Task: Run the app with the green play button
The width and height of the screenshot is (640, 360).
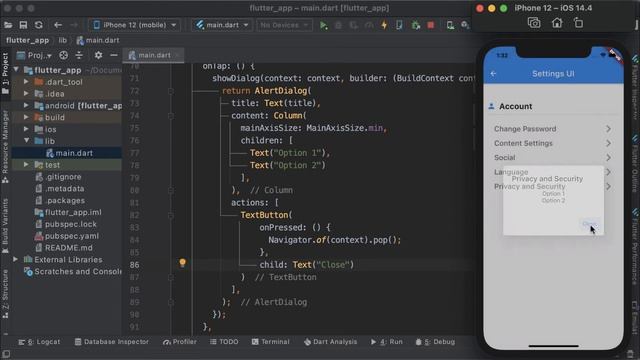Action: pos(324,25)
